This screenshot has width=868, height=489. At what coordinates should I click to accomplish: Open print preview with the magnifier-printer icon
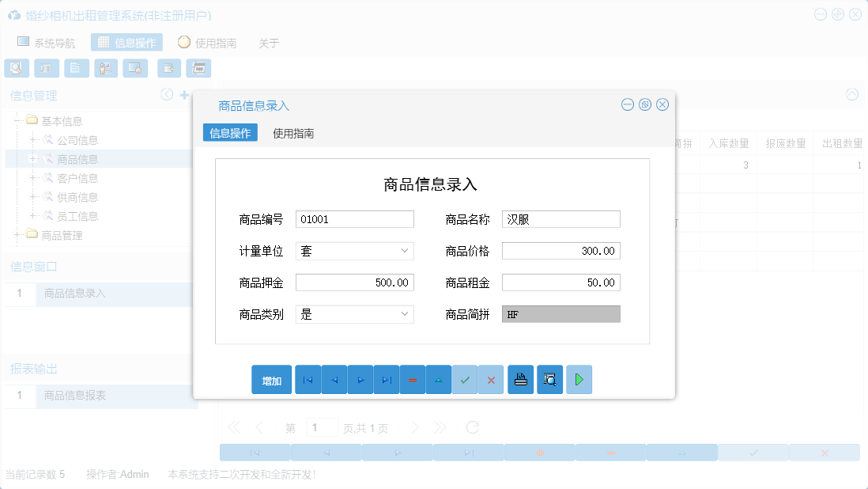(549, 379)
